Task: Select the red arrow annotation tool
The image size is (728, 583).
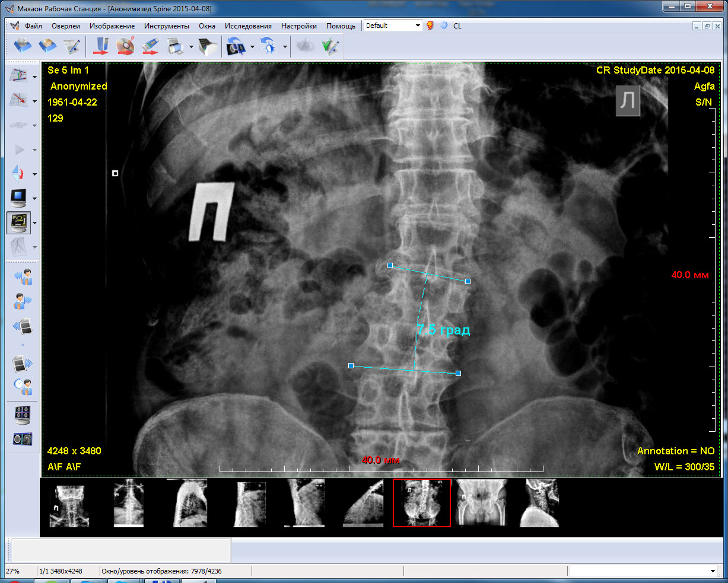Action: pos(18,101)
